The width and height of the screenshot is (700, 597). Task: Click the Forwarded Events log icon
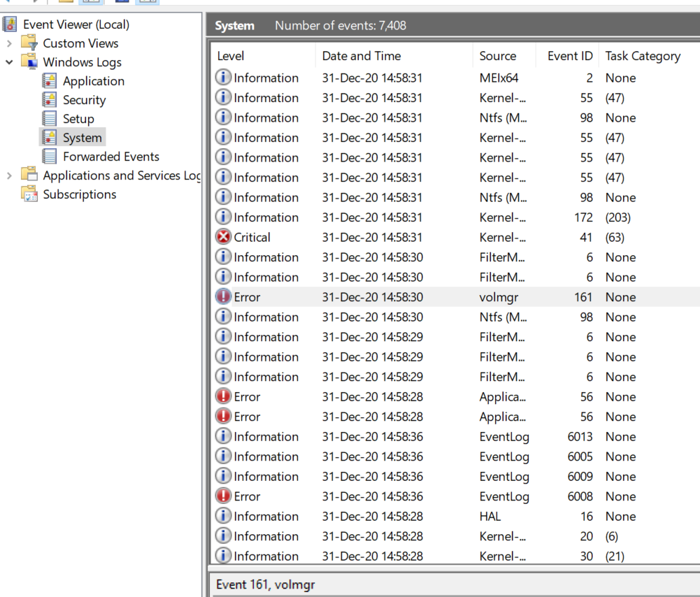pos(50,157)
